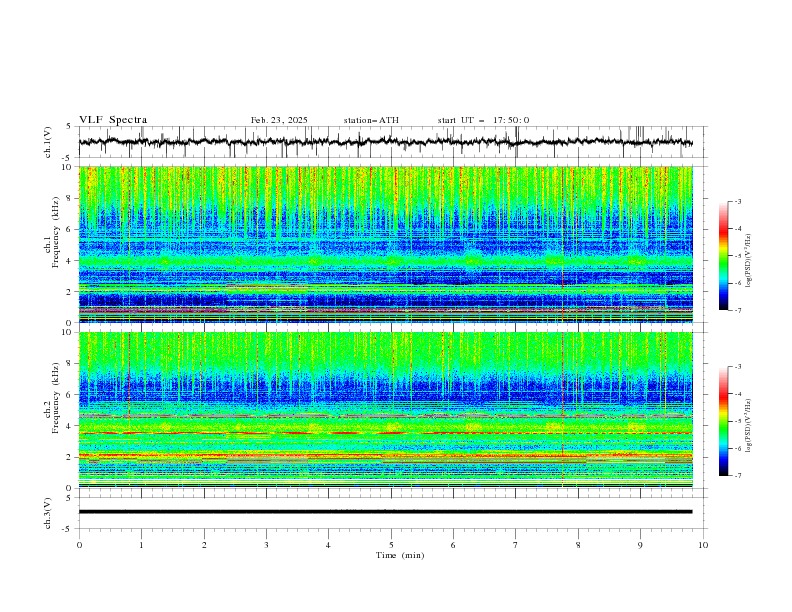Click the "5" tick label of ch.1(V) axis
Screen dimensions: 792x612
point(69,127)
